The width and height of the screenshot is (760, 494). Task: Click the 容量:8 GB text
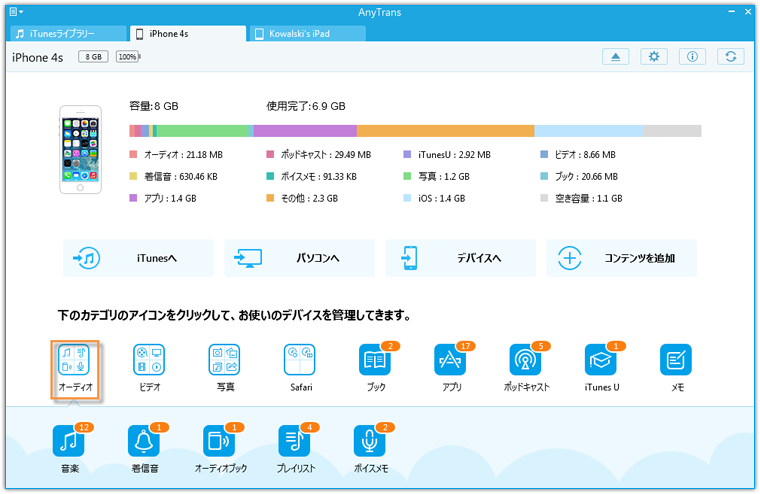click(154, 106)
